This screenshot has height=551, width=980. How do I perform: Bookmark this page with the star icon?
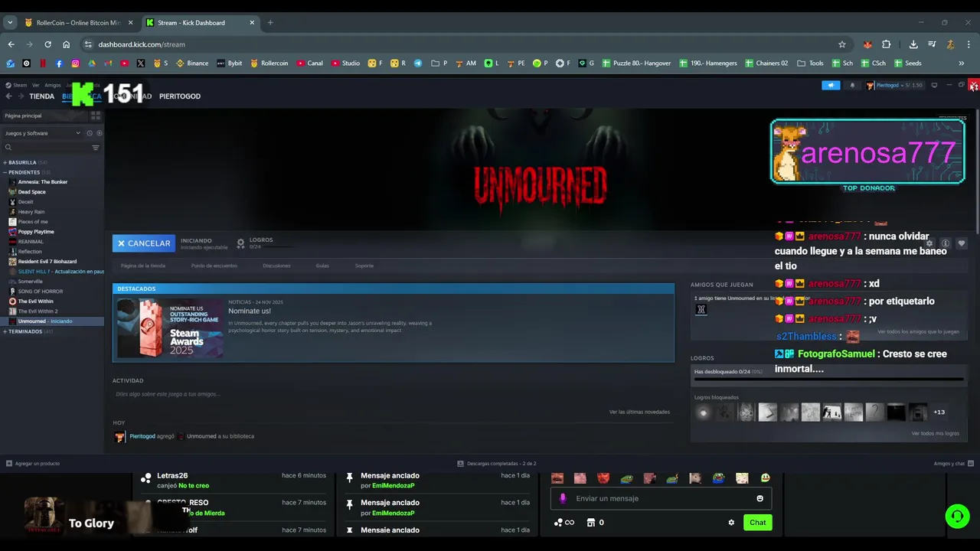(x=842, y=44)
